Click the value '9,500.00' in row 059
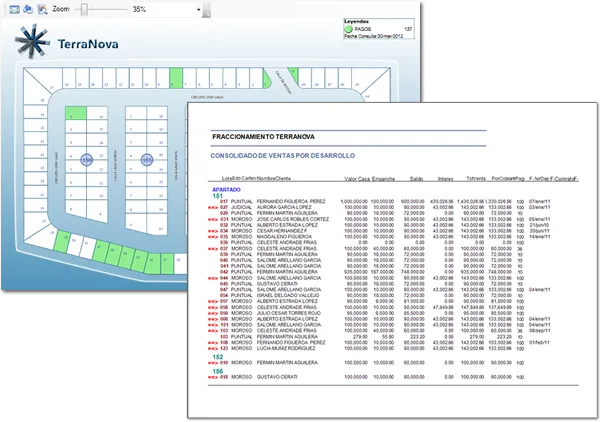 (384, 313)
